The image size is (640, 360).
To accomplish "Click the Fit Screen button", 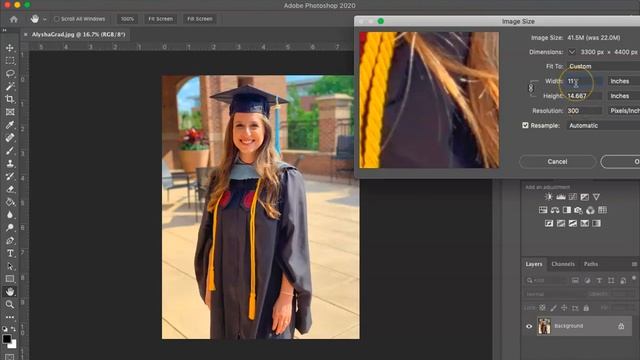I will pos(160,19).
